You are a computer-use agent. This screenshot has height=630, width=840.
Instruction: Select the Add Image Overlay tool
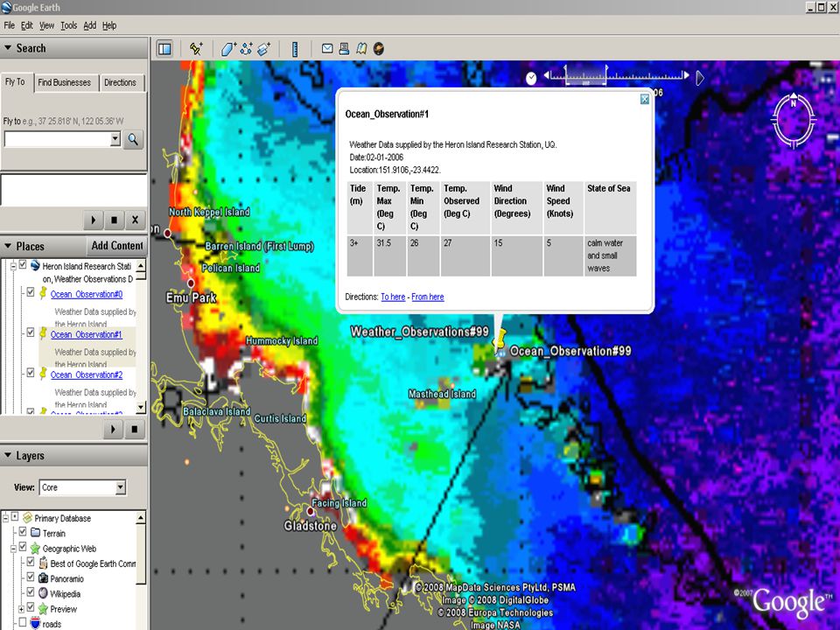coord(263,49)
